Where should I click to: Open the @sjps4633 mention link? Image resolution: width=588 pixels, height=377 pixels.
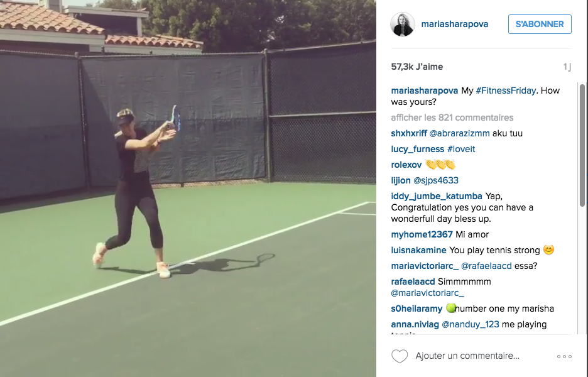[436, 180]
